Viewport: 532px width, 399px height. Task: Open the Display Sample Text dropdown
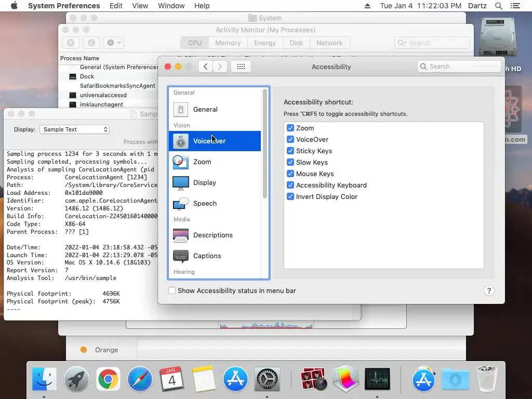[x=75, y=129]
